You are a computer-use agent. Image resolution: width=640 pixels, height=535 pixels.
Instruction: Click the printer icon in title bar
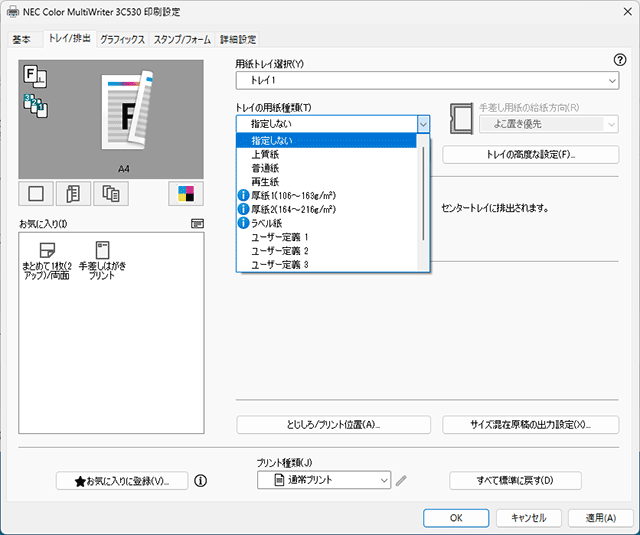[13, 11]
